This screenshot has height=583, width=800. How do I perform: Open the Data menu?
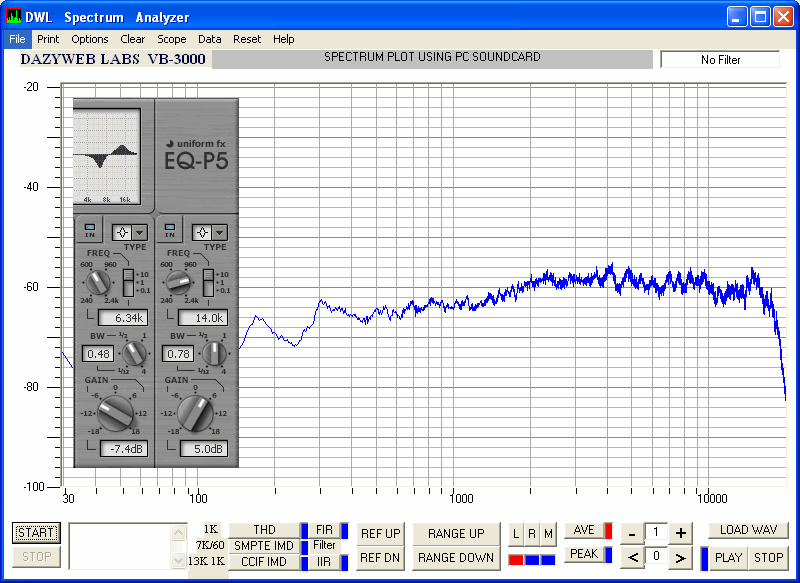coord(210,39)
